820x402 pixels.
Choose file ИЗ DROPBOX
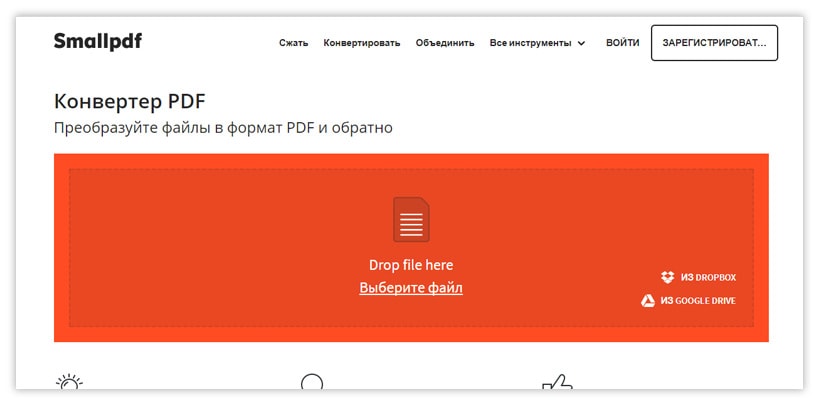698,277
